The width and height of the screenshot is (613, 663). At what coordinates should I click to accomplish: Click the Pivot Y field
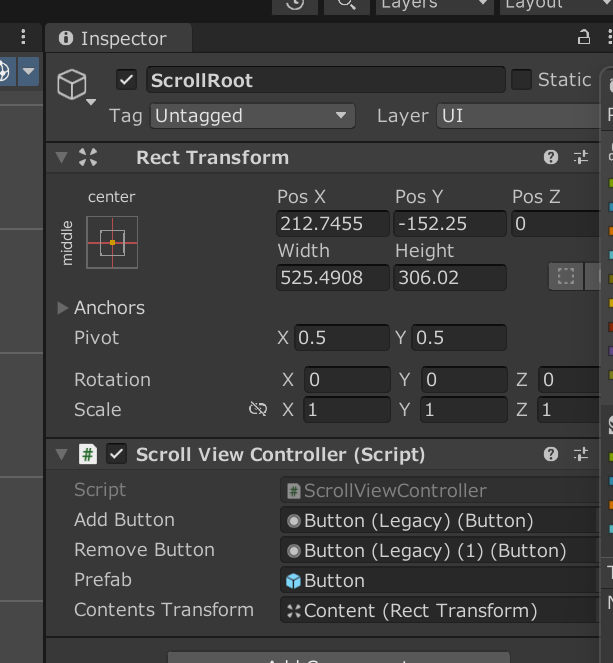(x=459, y=338)
